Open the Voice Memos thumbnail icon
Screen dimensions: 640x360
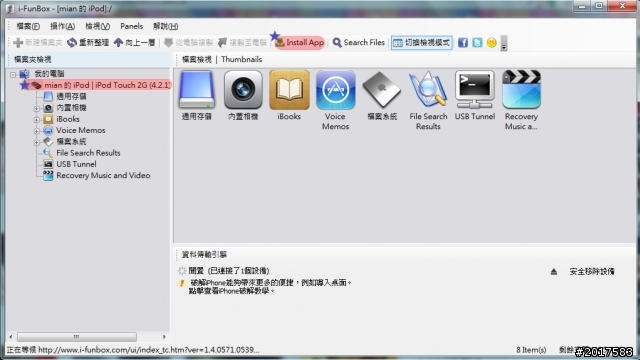335,91
